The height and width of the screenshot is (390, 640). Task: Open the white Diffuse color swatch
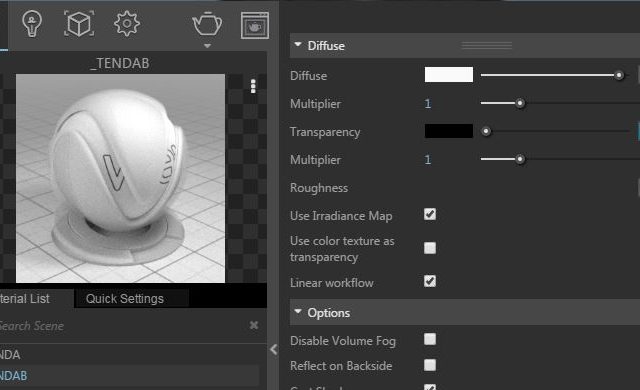(x=449, y=75)
